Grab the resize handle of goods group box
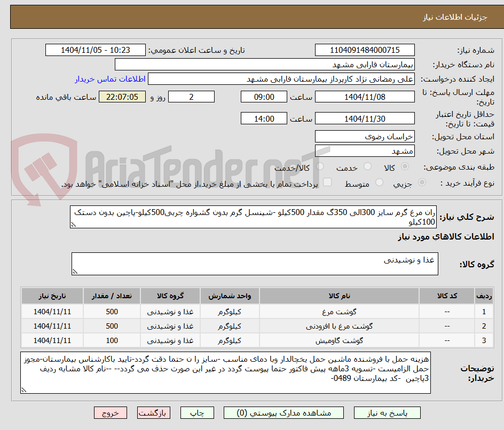 (75, 272)
